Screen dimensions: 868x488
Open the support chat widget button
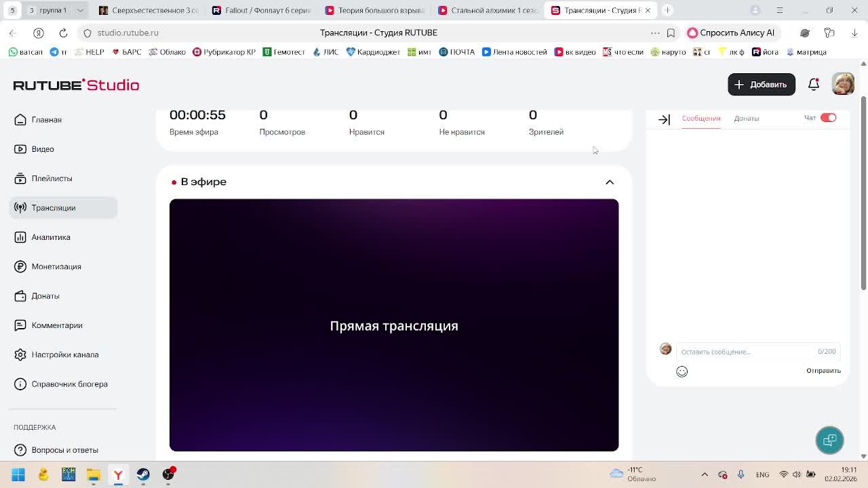pos(829,441)
